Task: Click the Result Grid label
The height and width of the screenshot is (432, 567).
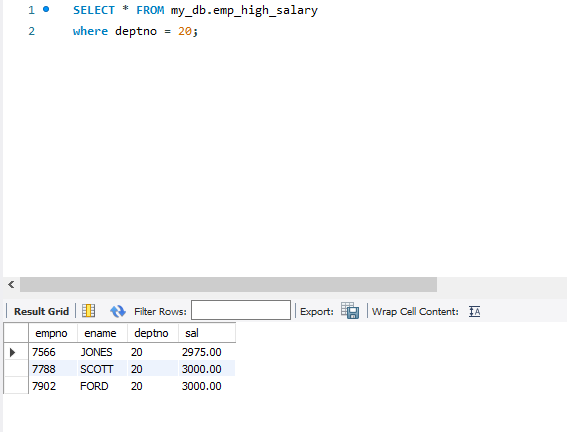Action: coord(41,311)
